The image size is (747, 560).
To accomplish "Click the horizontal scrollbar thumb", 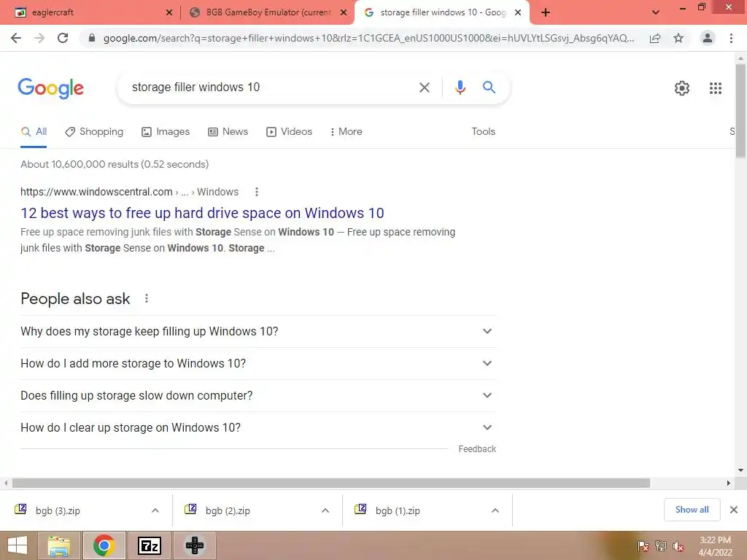I will pos(331,483).
